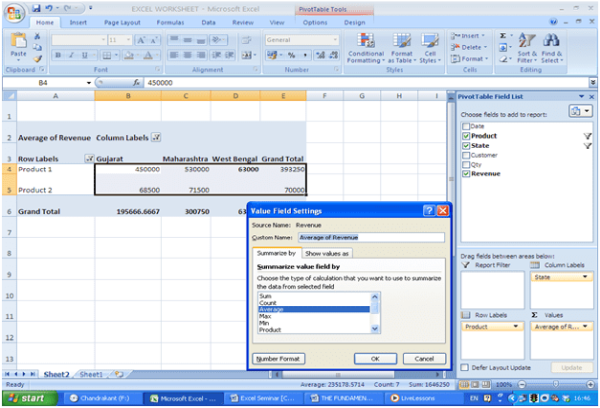Uncheck the Product field checkbox

tap(465, 136)
